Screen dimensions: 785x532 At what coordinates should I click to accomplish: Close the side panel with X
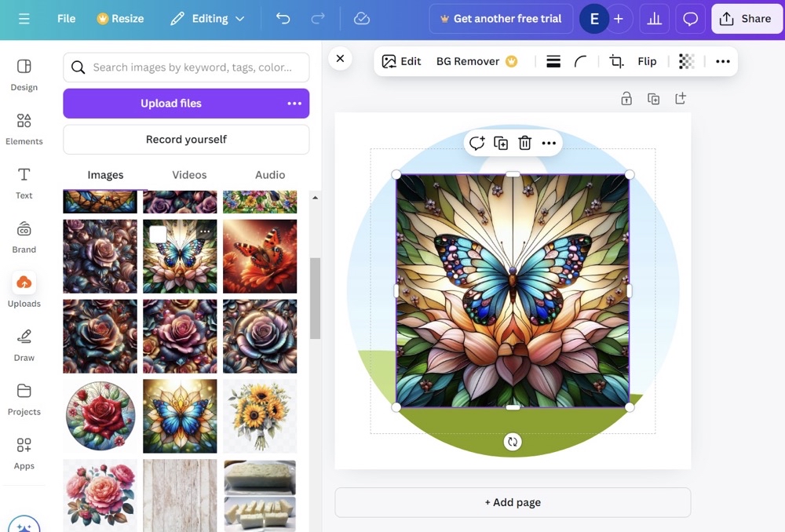(x=341, y=59)
